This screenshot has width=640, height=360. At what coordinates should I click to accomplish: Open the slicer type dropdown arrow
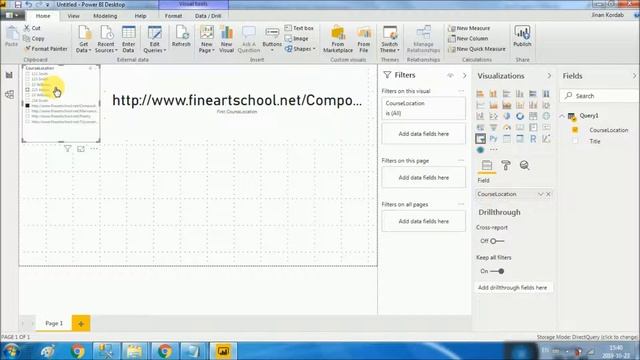click(x=97, y=68)
